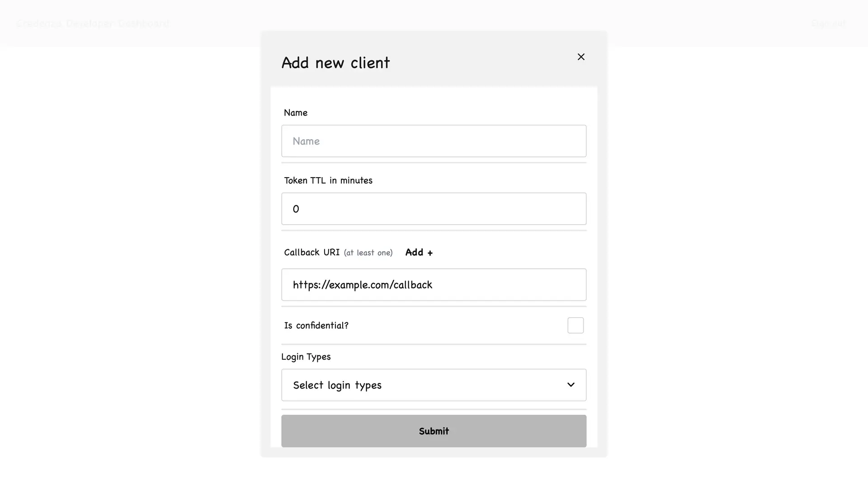Click the Callback URI field label
This screenshot has height=488, width=868.
click(x=311, y=252)
